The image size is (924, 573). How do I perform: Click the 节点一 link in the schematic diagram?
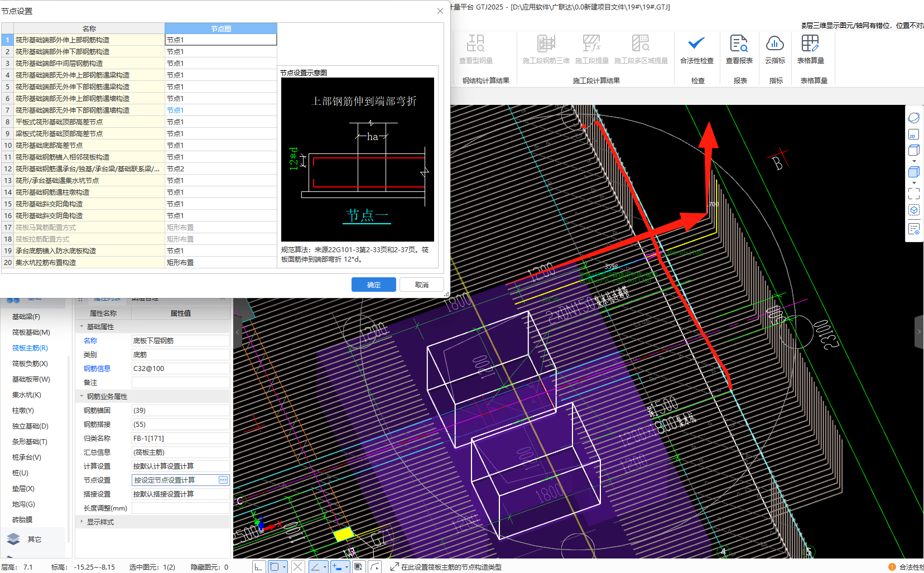pos(367,215)
